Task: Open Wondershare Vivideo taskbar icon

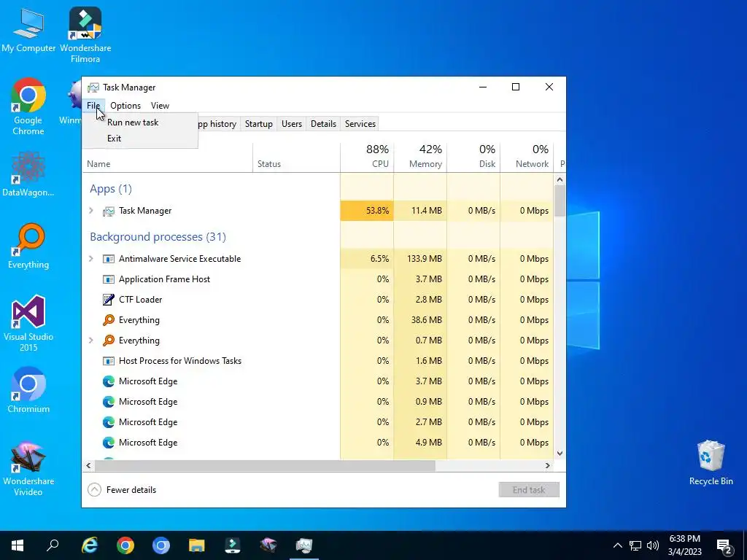Action: coord(268,545)
